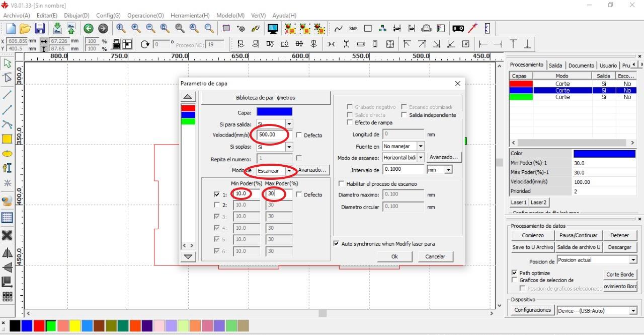
Task: Click the BMP tool icon in the toolbar
Action: tap(353, 29)
